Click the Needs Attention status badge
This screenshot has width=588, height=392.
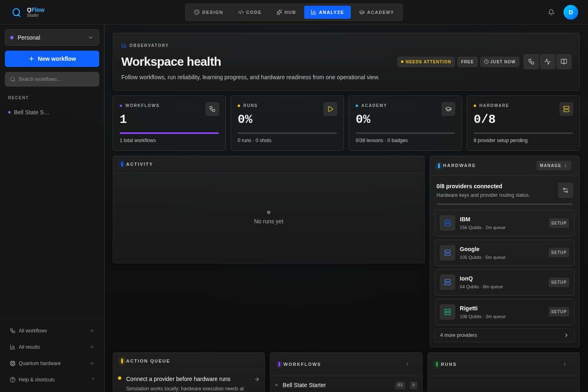(x=426, y=62)
